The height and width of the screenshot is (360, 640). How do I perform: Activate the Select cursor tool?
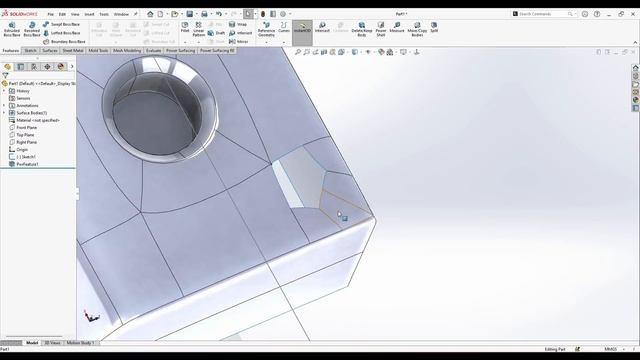click(x=248, y=14)
